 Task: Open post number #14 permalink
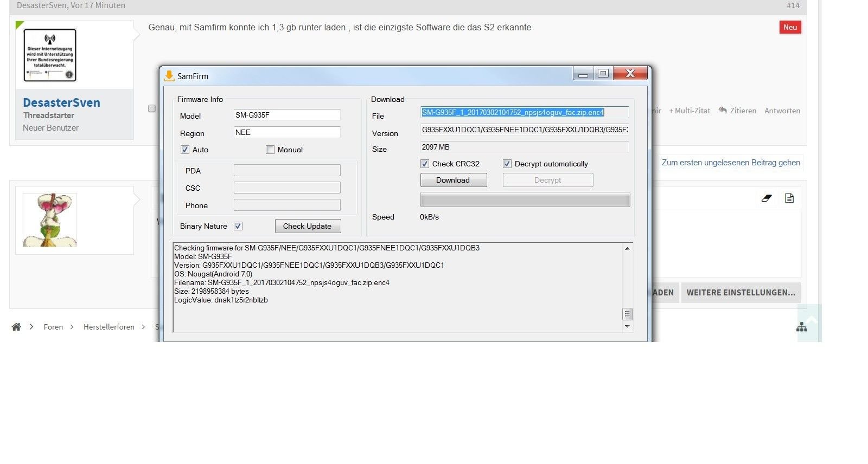[x=793, y=5]
